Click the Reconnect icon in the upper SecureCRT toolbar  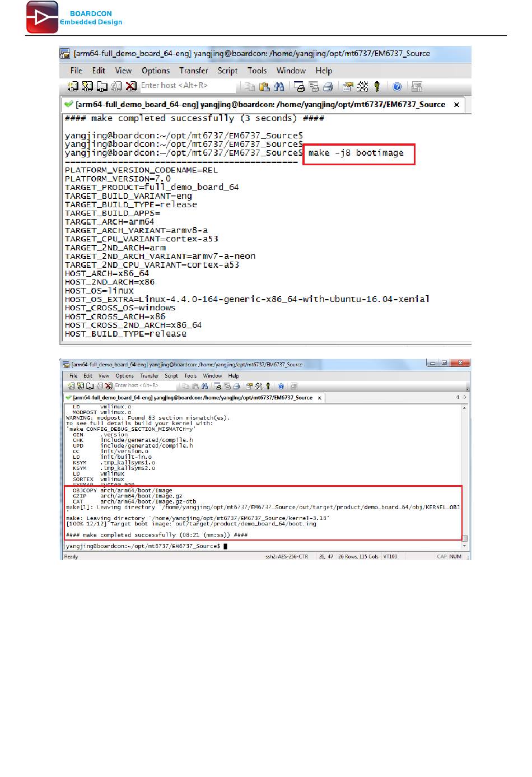116,86
